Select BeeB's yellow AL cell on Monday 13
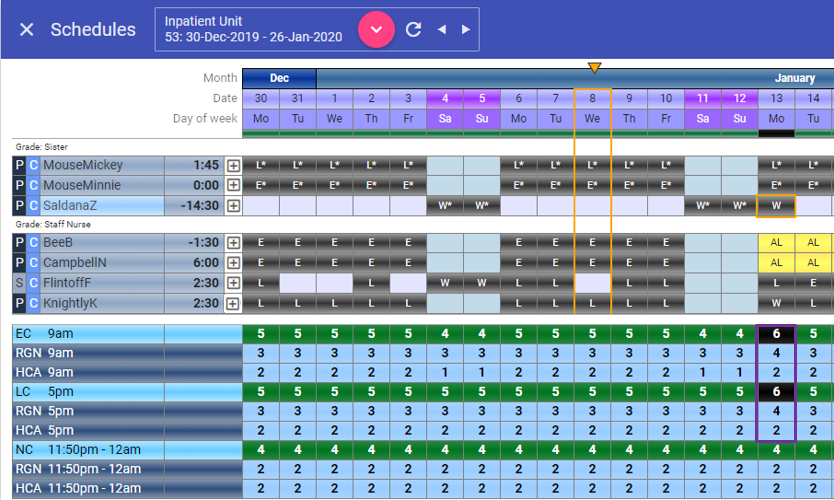The image size is (834, 500). click(776, 242)
